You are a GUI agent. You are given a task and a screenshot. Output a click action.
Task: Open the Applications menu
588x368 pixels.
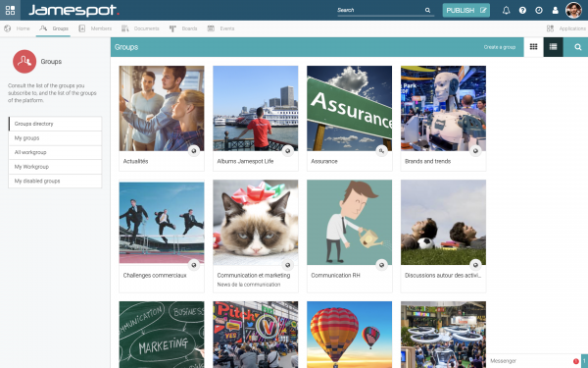point(566,28)
